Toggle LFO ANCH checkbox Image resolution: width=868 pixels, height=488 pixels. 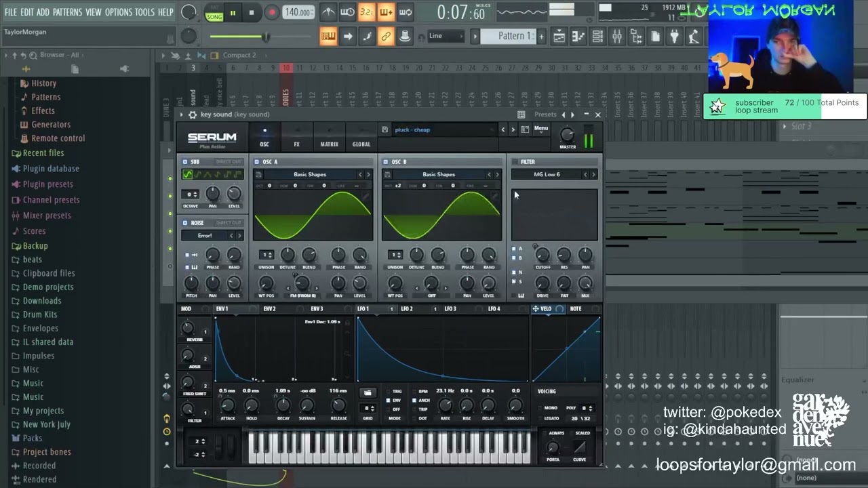point(415,400)
